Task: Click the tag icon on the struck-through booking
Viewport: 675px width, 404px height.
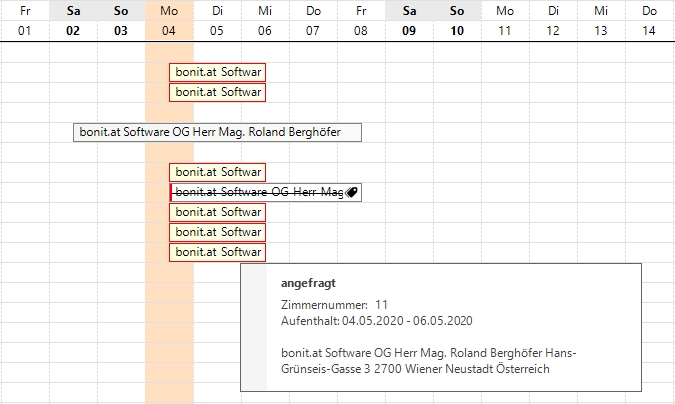Action: (x=351, y=192)
